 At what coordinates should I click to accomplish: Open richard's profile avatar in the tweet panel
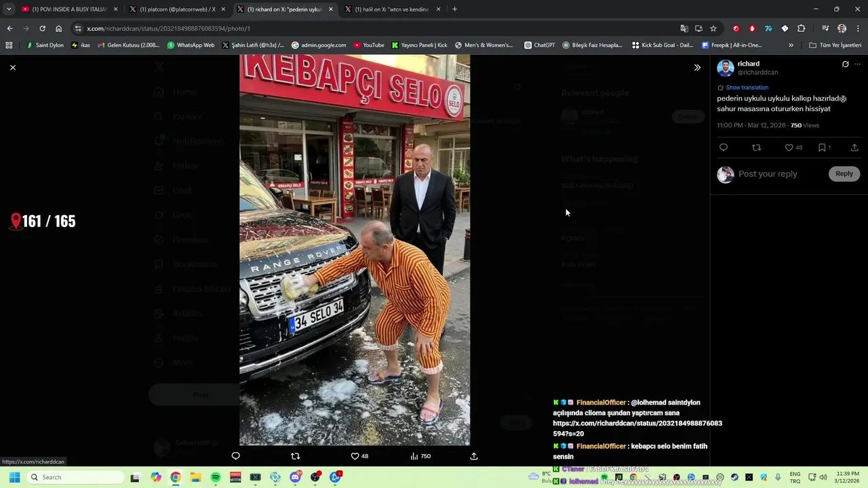coord(726,68)
